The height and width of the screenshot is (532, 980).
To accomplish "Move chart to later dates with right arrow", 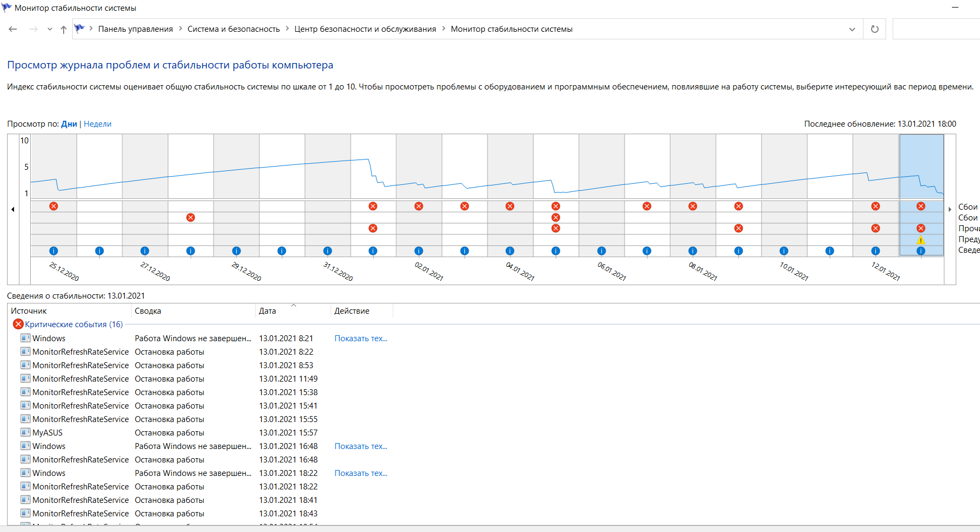I will [x=950, y=209].
